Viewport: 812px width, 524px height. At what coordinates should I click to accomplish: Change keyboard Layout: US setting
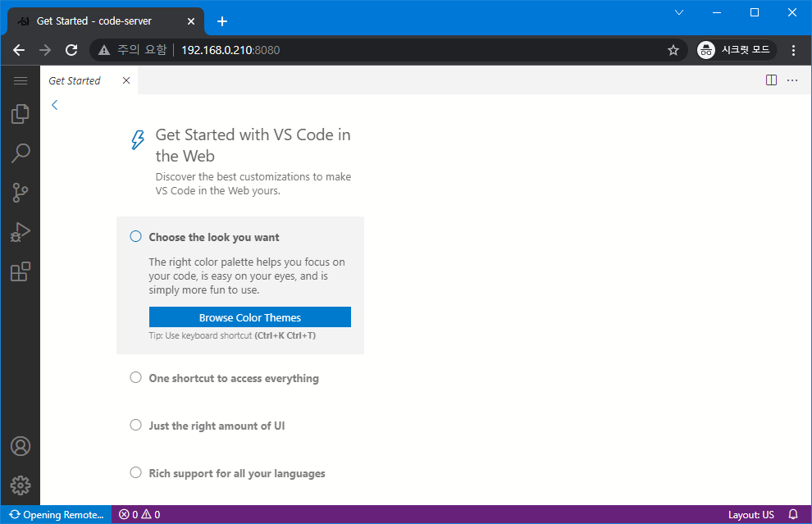point(750,515)
